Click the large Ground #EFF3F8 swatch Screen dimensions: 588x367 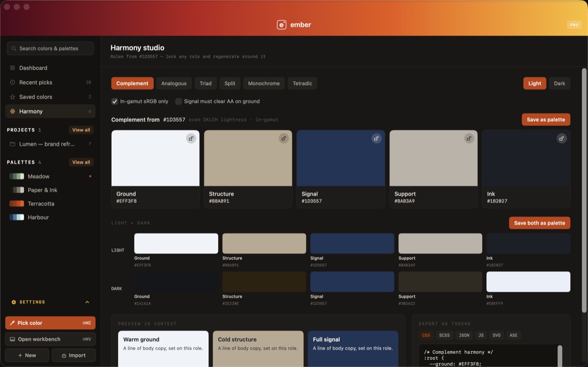(x=155, y=158)
